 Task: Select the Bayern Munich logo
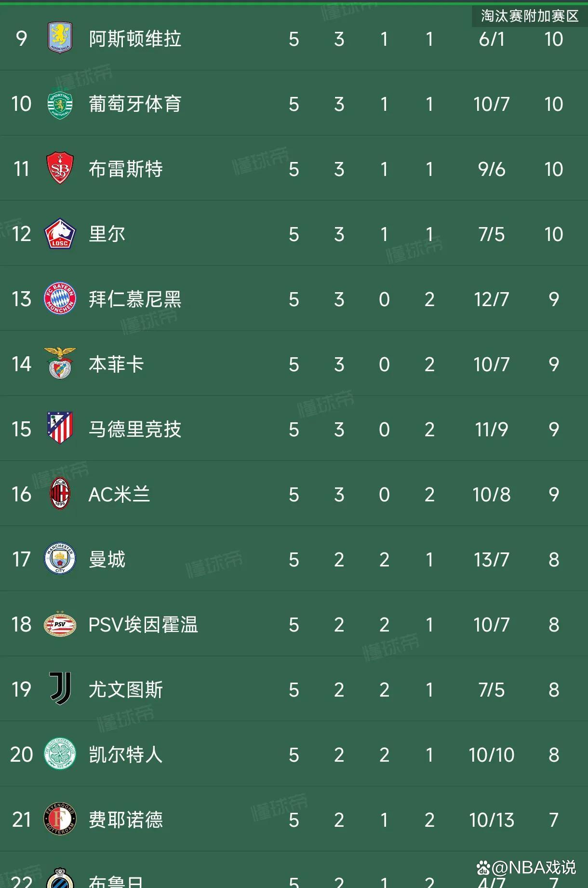pyautogui.click(x=60, y=299)
